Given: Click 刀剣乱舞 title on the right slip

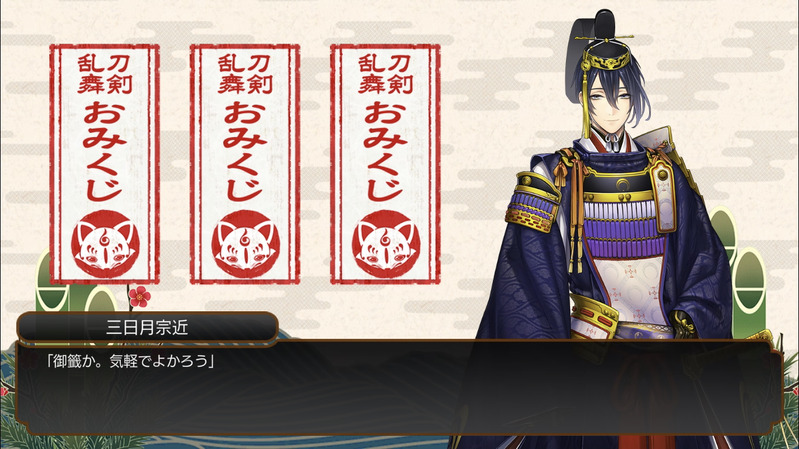Looking at the screenshot, I should click(385, 74).
